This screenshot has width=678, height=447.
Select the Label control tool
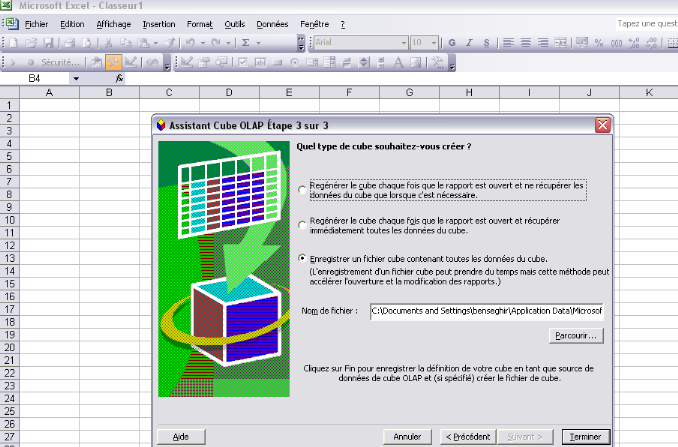398,63
